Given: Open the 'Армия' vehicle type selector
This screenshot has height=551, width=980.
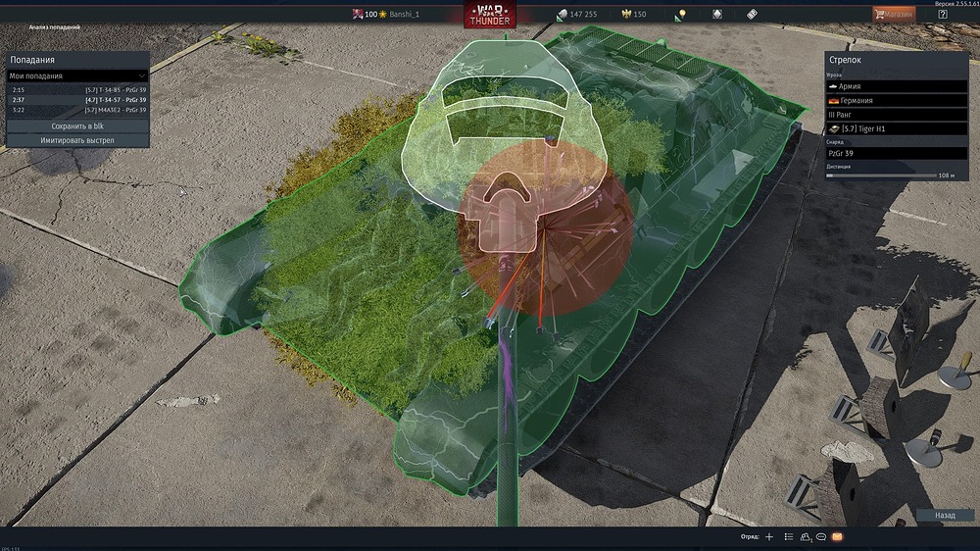Looking at the screenshot, I should [897, 86].
